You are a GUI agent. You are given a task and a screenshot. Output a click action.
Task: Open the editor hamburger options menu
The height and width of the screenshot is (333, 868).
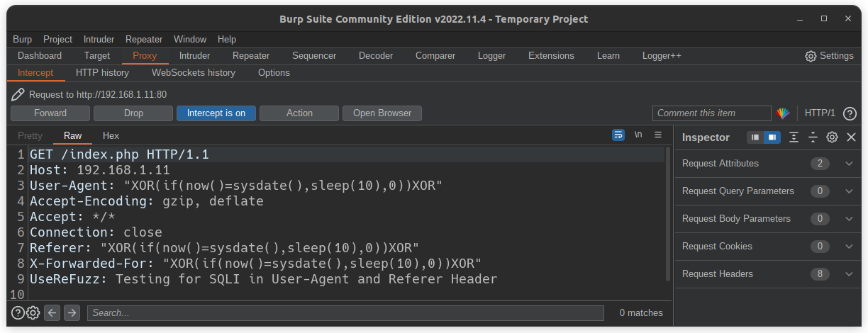(x=658, y=135)
